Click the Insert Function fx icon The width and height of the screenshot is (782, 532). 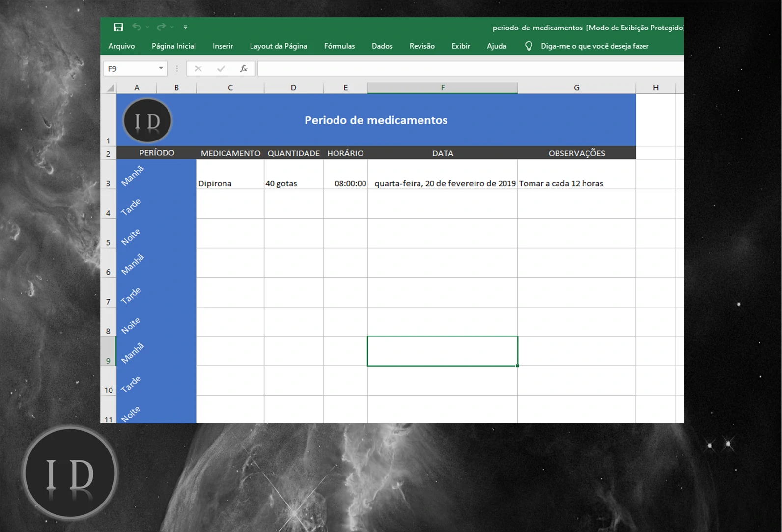[x=243, y=69]
